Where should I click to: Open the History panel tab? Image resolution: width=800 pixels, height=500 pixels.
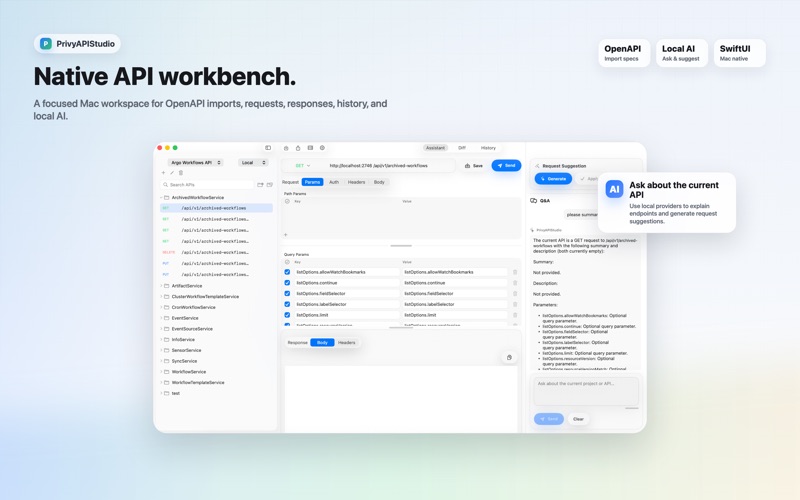click(x=488, y=148)
